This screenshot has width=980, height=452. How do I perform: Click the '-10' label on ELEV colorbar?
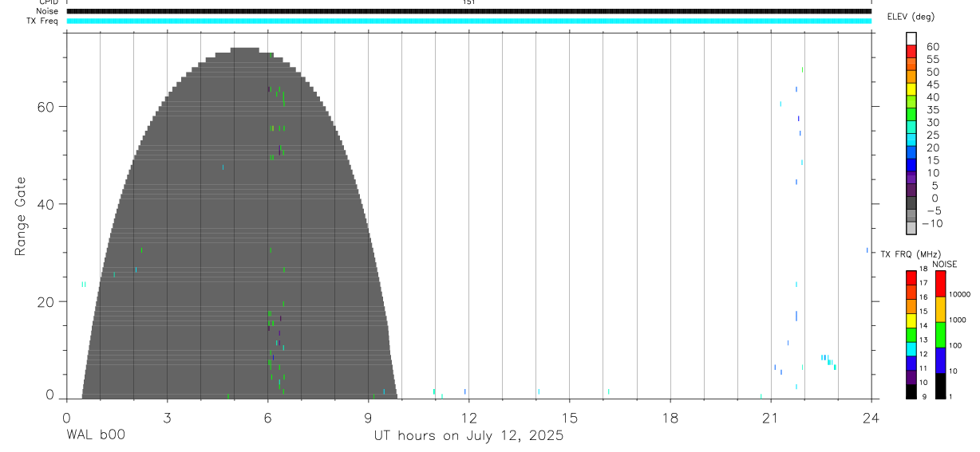click(931, 223)
